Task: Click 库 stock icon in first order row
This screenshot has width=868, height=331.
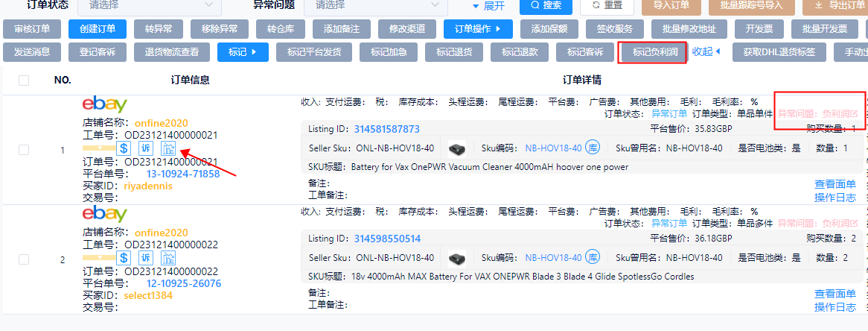Action: pos(593,148)
